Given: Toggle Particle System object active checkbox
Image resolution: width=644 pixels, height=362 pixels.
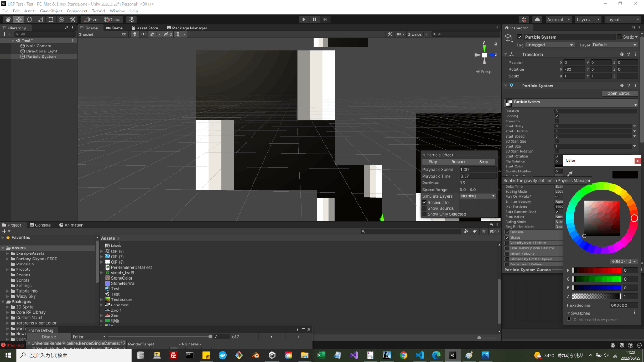Looking at the screenshot, I should click(520, 37).
